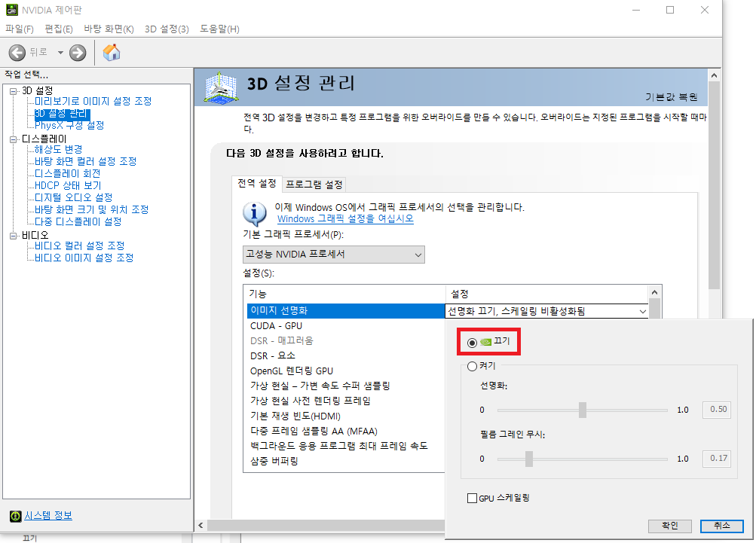756x543 pixels.
Task: Click the 선명화 slider handle
Action: pos(583,410)
